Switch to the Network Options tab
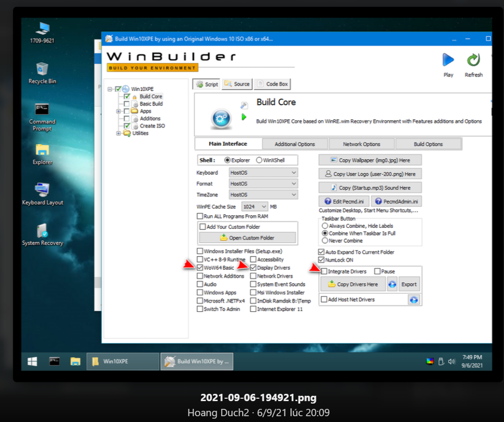Viewport: 504px width, 422px height. coord(362,144)
